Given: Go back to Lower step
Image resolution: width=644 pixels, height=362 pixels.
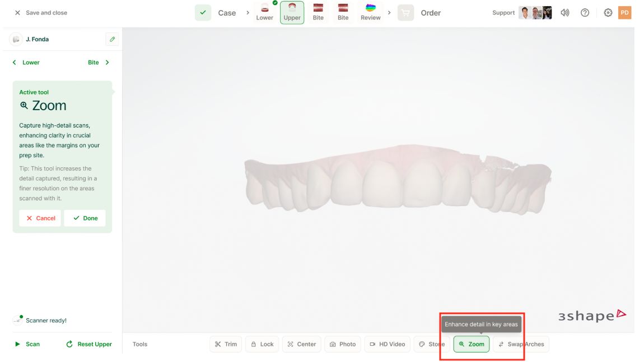Looking at the screenshot, I should click(26, 63).
